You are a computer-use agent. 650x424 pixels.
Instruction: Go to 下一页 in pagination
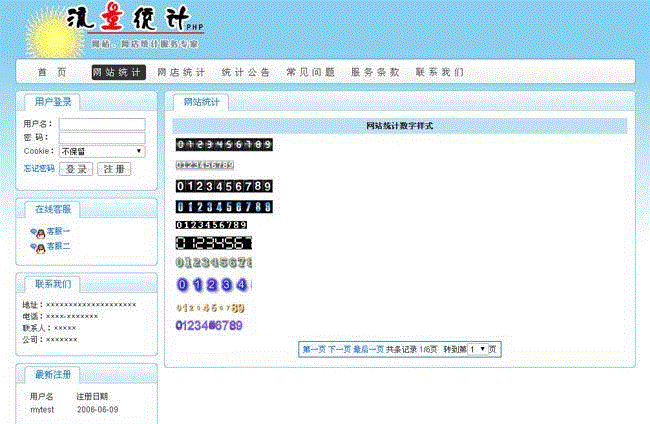point(339,349)
